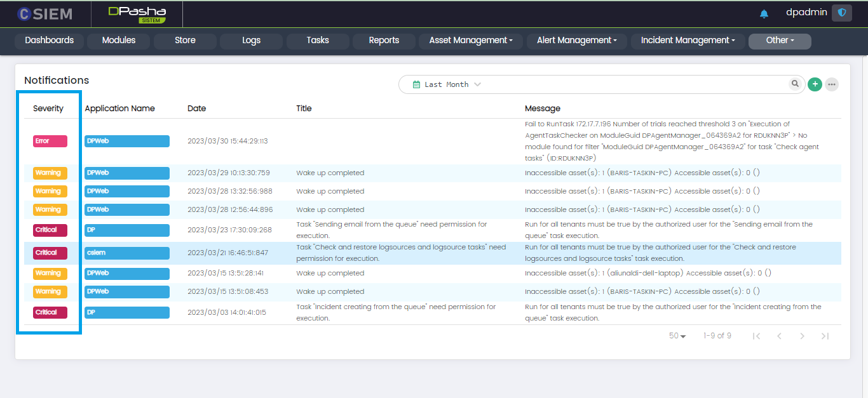This screenshot has height=398, width=868.
Task: Open the dpadmin shield user icon
Action: click(842, 13)
